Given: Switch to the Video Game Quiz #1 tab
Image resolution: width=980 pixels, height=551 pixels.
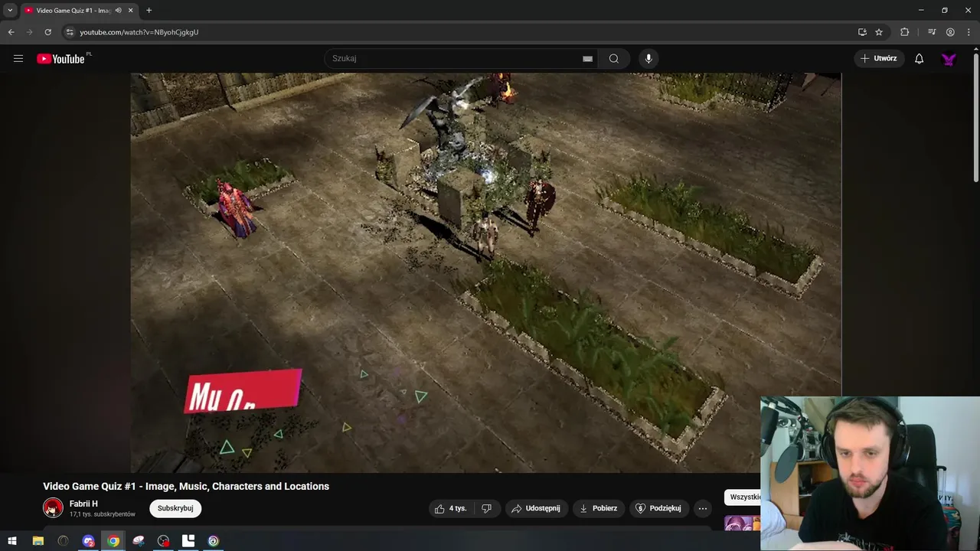Looking at the screenshot, I should 73,10.
